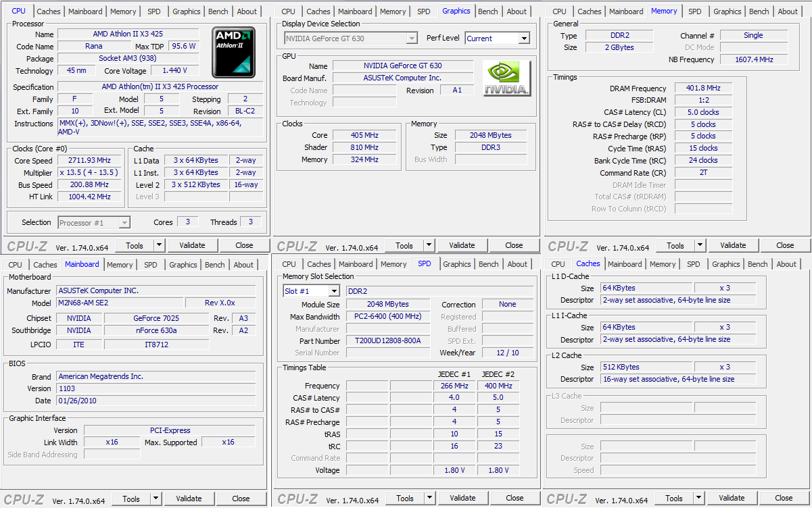This screenshot has width=812, height=508.
Task: Click Validate in the cache descriptor window
Action: point(732,498)
